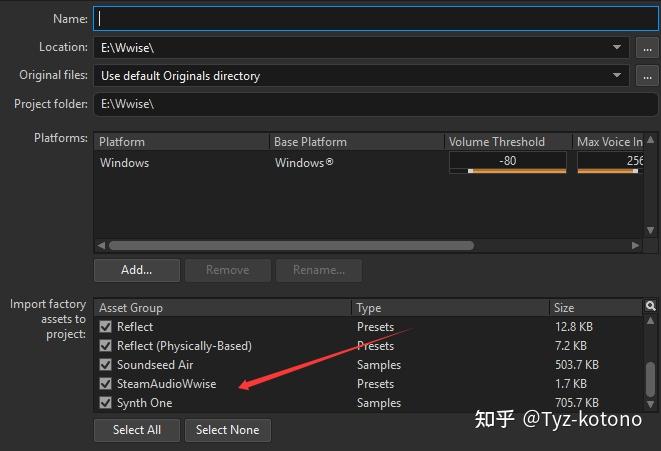
Task: Click the Project folder path field
Action: tap(375, 104)
